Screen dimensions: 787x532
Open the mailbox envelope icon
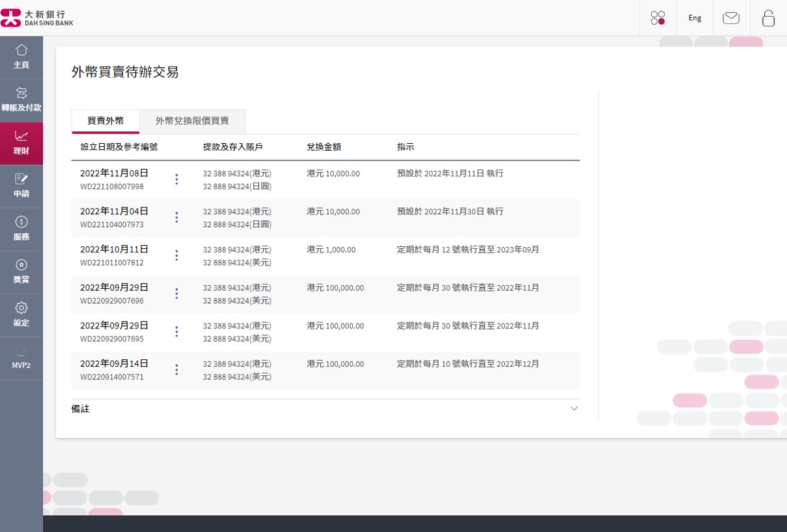[731, 18]
